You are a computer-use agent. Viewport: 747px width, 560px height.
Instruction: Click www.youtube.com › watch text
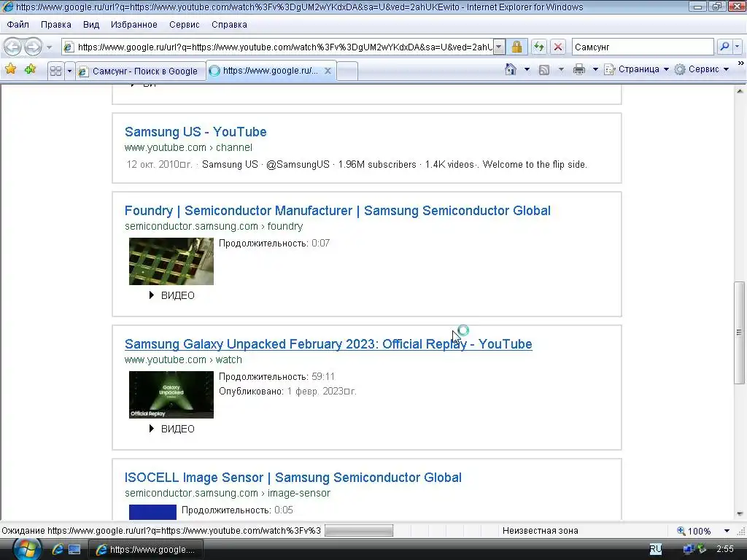[x=183, y=359]
